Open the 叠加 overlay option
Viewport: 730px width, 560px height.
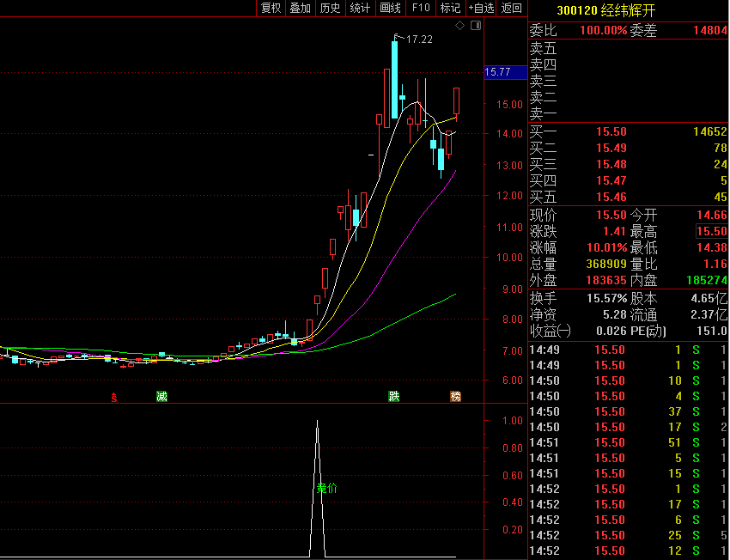click(x=301, y=8)
